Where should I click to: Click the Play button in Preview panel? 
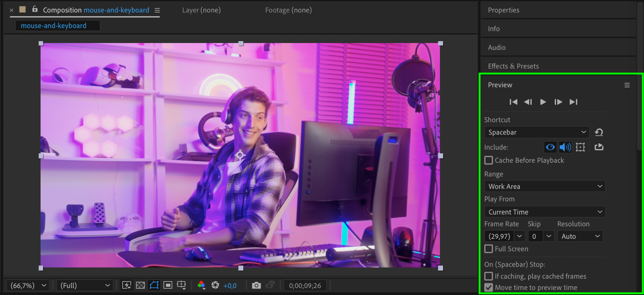point(543,102)
